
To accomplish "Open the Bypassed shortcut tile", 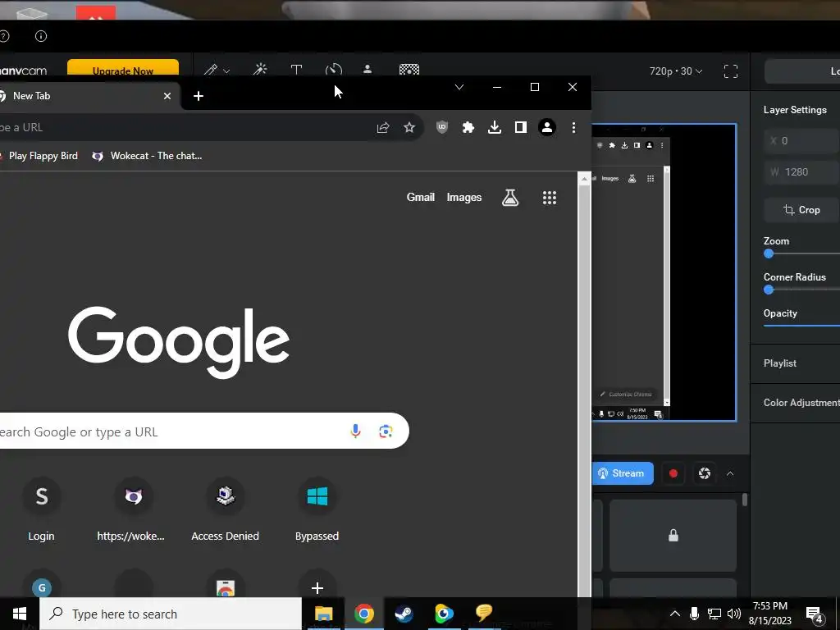I will 317,509.
